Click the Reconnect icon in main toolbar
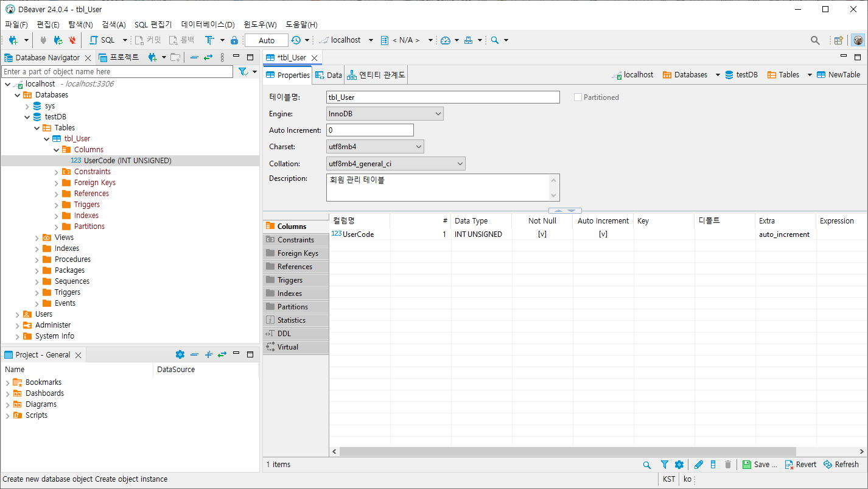 pyautogui.click(x=58, y=40)
